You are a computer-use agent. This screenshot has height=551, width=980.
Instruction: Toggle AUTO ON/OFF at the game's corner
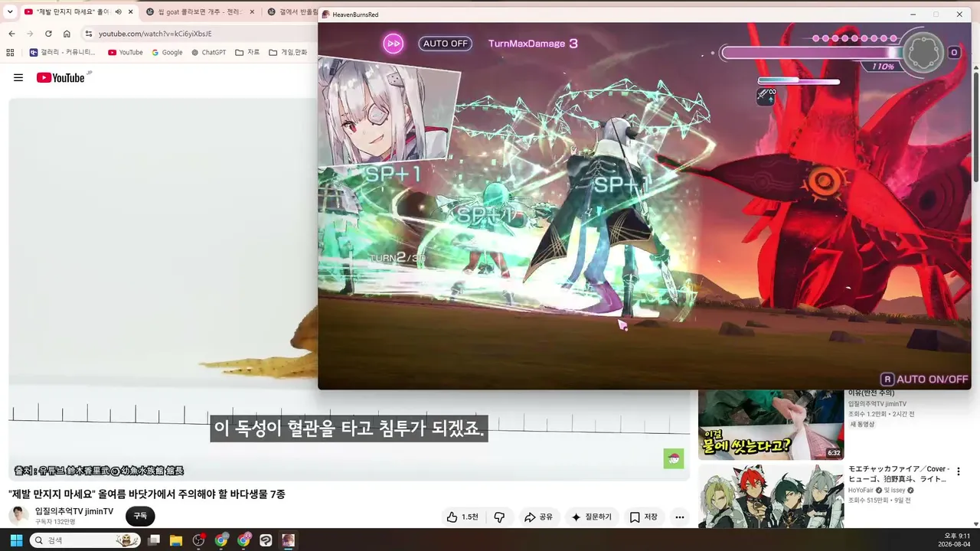pos(925,379)
